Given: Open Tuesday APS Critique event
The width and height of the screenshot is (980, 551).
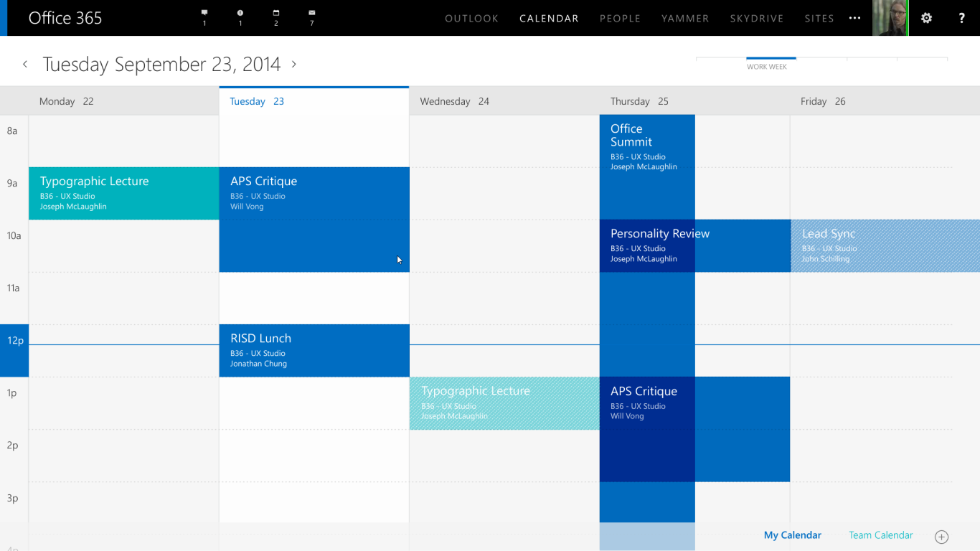Looking at the screenshot, I should tap(314, 220).
